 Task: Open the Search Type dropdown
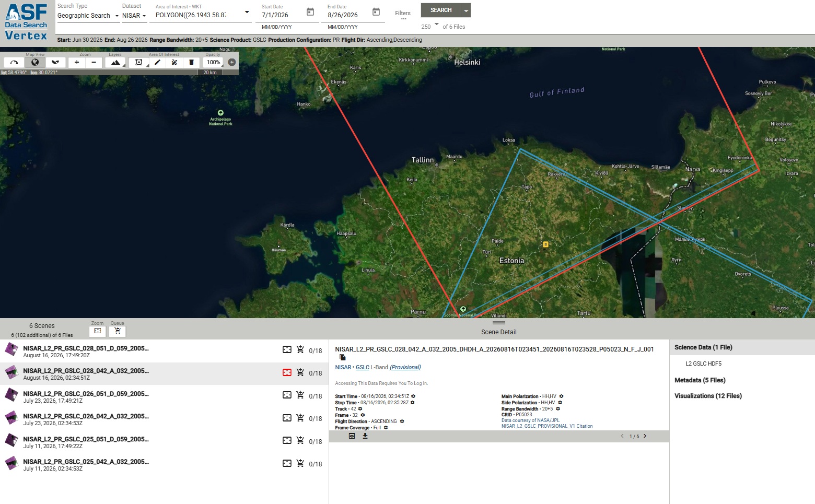(88, 16)
